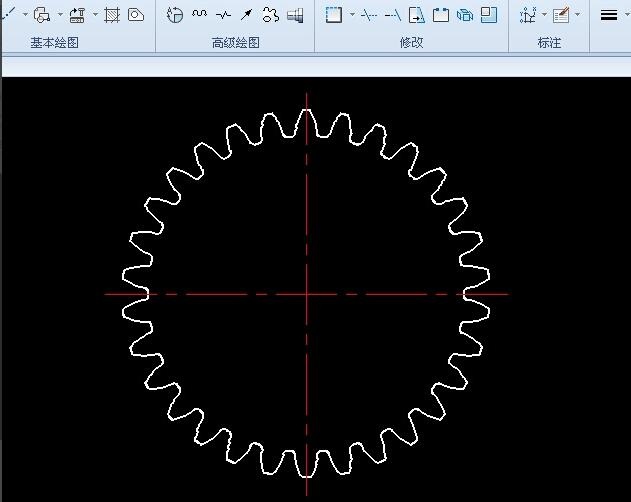Click the irregular closed curve icon
631x502 pixels.
(x=270, y=15)
